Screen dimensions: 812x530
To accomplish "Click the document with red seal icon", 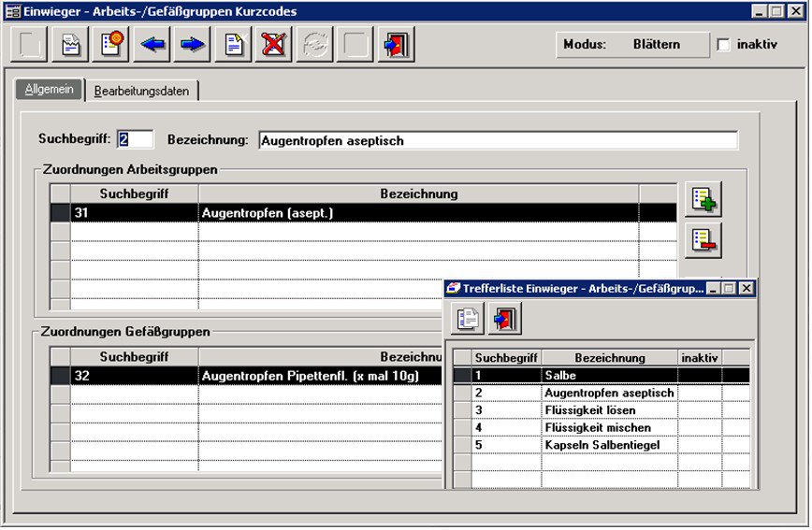I will pyautogui.click(x=112, y=45).
